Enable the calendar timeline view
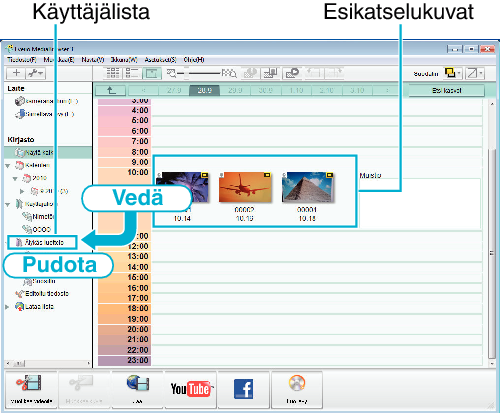Image resolution: width=500 pixels, height=413 pixels. 152,73
